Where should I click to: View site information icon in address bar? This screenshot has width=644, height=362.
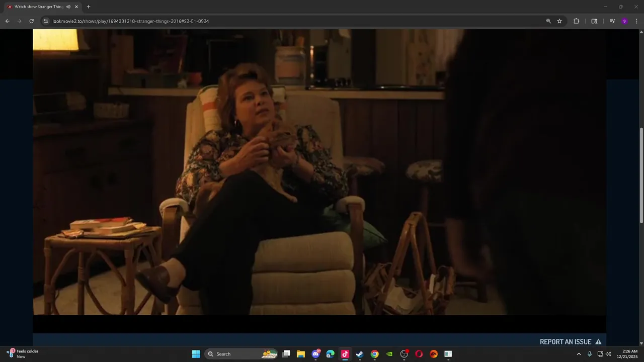(46, 21)
